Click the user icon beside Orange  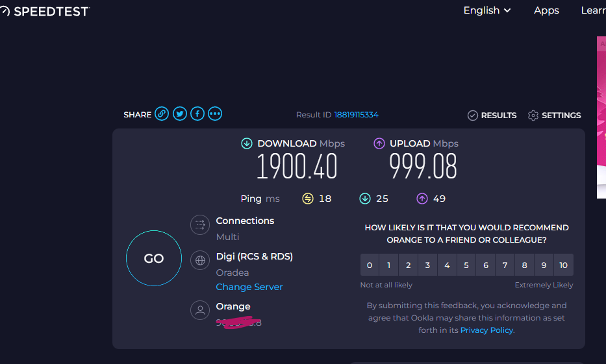[x=200, y=310]
